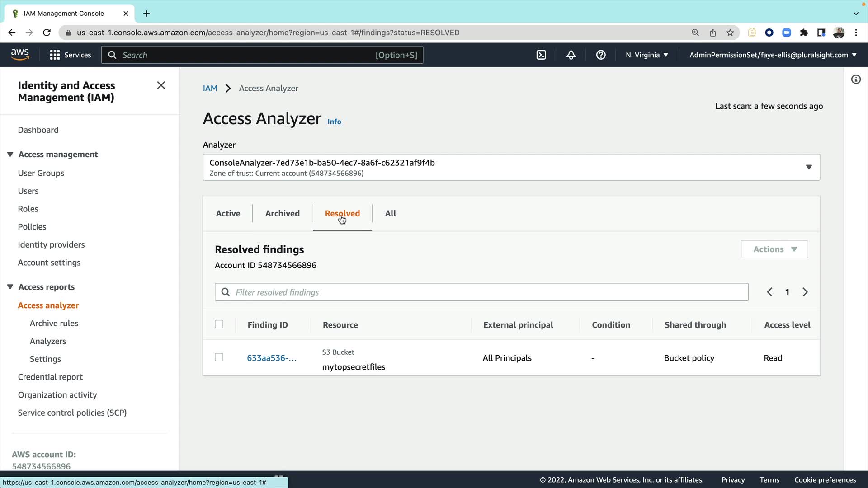Select all findings header checkbox
Screen dimensions: 868x488
[x=219, y=324]
